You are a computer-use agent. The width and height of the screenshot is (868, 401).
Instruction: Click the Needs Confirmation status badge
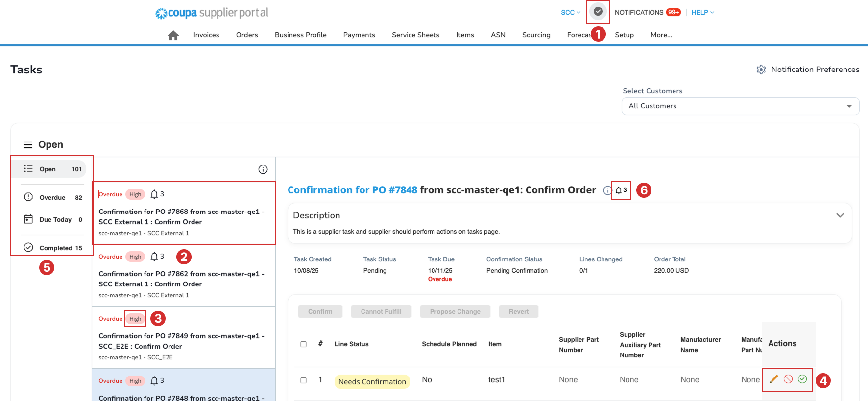click(372, 382)
